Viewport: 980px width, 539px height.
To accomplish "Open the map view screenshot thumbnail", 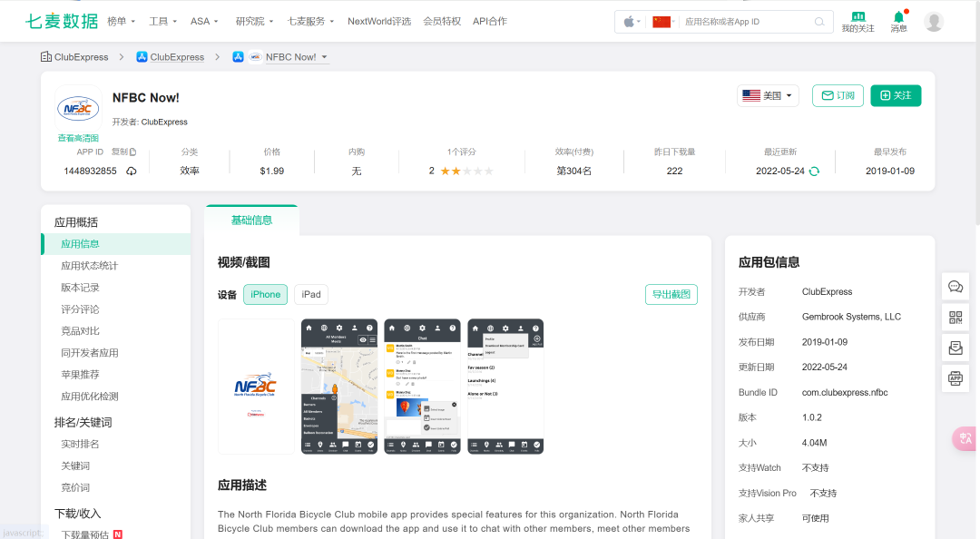I will tap(339, 387).
